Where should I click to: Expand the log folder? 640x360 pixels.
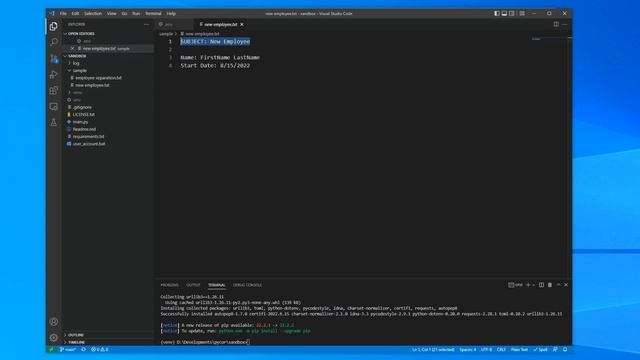coord(76,63)
